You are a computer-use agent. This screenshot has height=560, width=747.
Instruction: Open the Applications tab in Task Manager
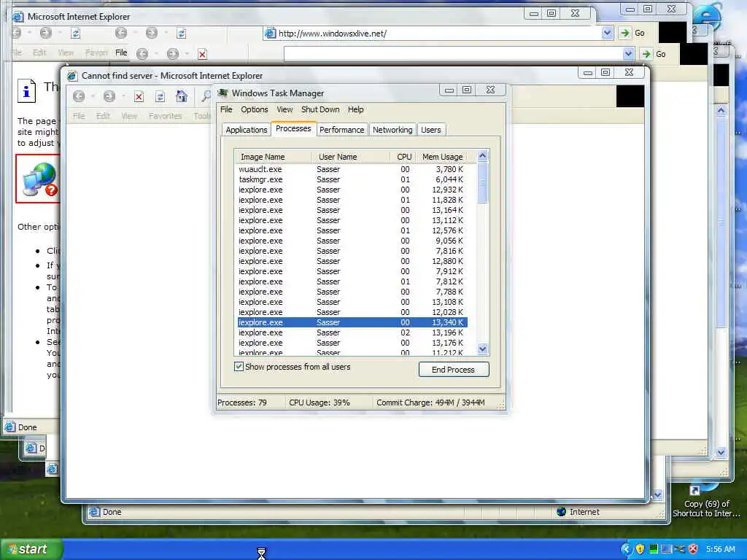(x=247, y=130)
